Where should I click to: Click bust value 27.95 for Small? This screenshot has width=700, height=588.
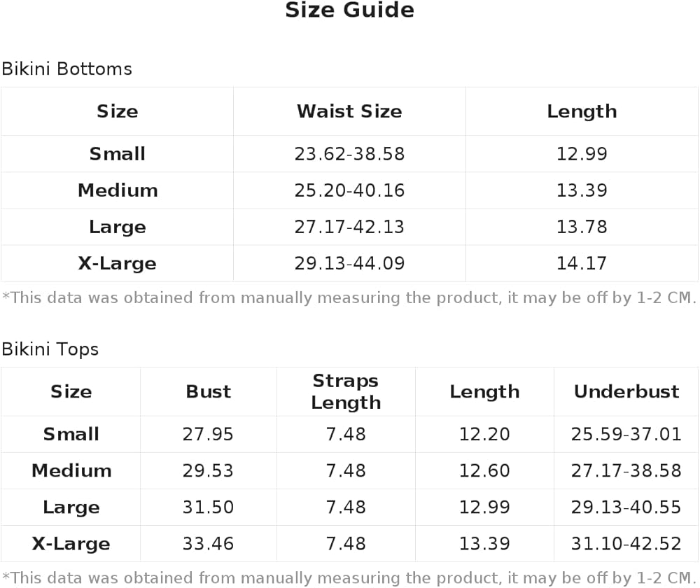208,435
